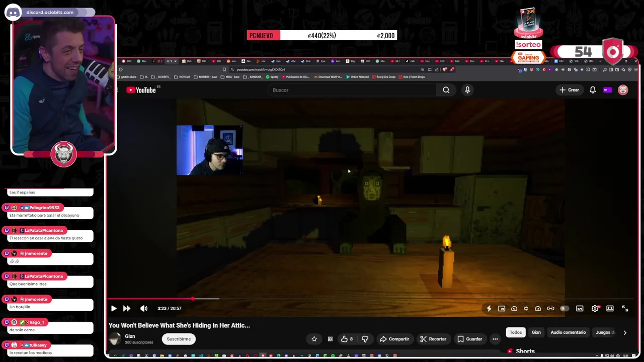Image resolution: width=644 pixels, height=362 pixels.
Task: Start voice search with microphone
Action: pyautogui.click(x=467, y=90)
